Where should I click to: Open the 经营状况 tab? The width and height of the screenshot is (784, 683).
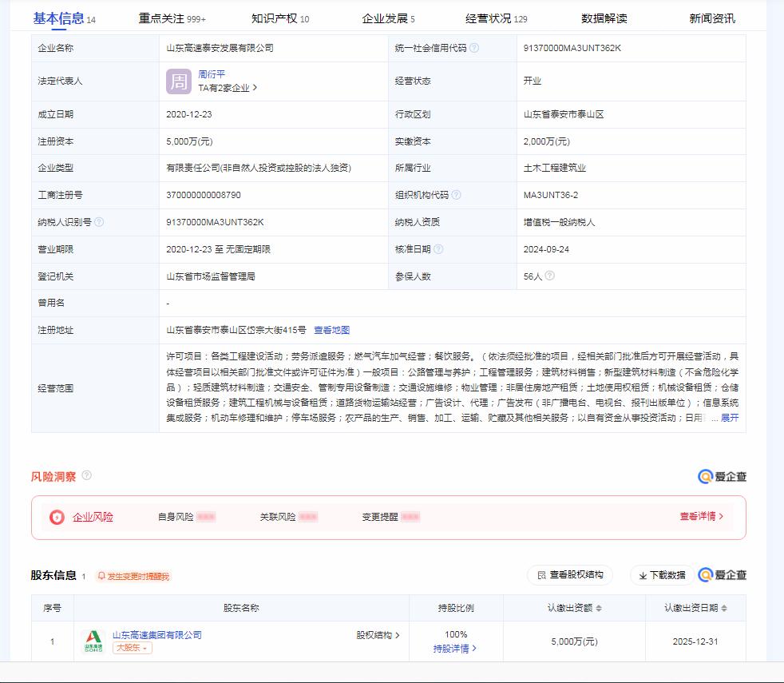pos(495,18)
